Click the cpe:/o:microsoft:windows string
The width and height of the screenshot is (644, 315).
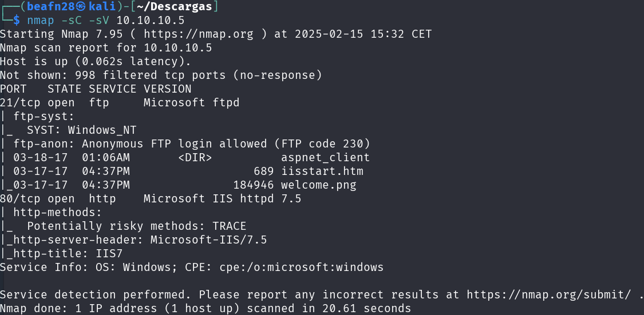[x=305, y=267]
